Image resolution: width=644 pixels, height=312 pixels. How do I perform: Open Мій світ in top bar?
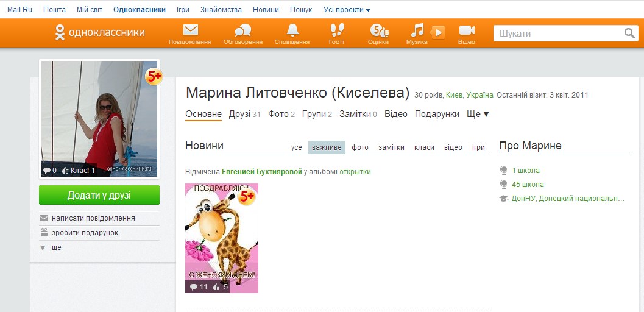90,9
